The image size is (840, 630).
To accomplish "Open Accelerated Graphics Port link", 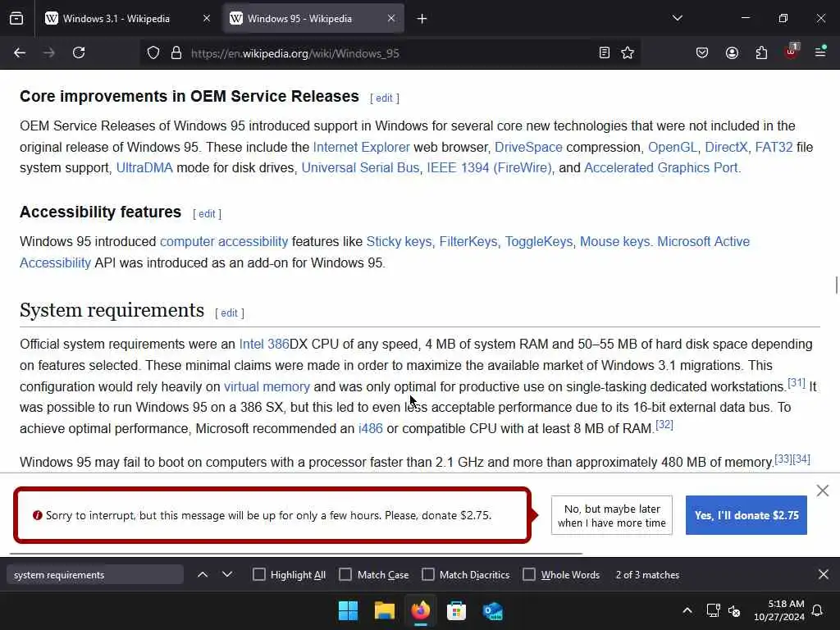I will point(661,167).
